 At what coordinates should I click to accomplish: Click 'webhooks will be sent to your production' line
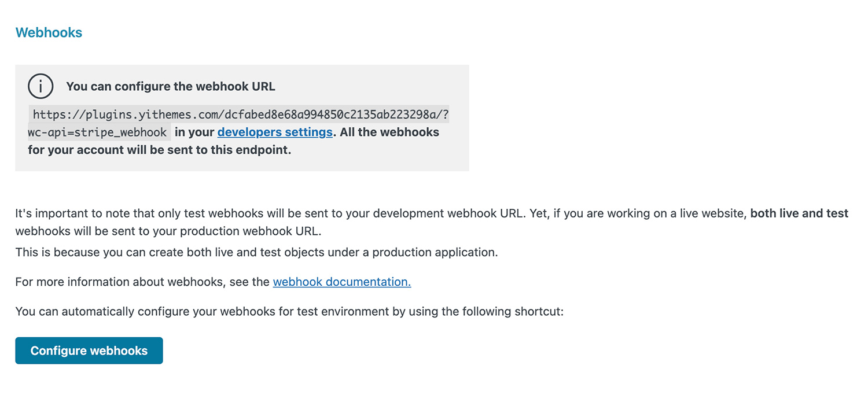[x=168, y=231]
